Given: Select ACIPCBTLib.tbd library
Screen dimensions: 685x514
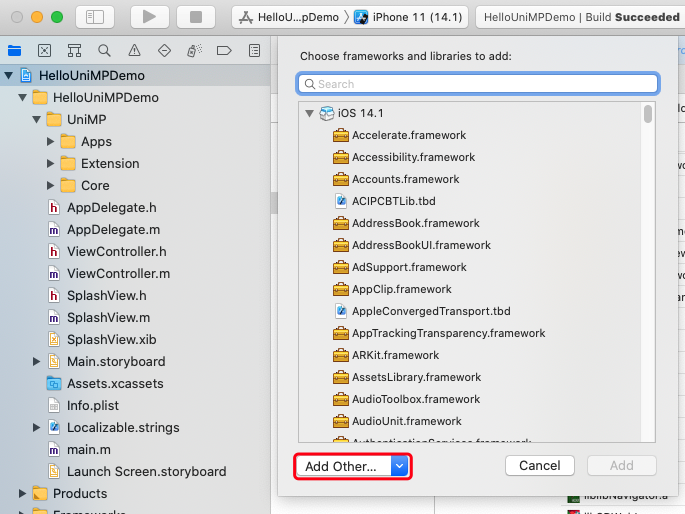Looking at the screenshot, I should click(x=385, y=201).
